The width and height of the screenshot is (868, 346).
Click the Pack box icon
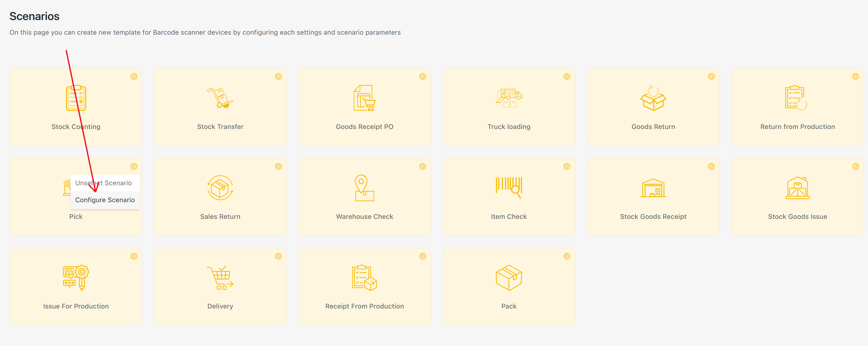pos(508,277)
